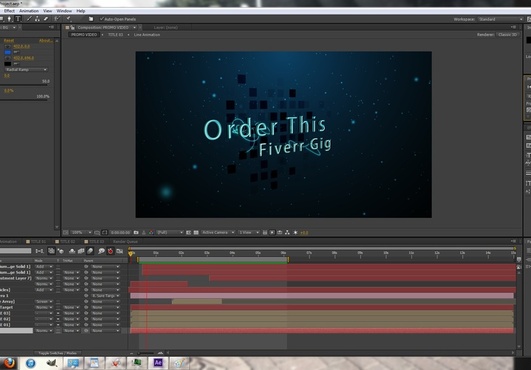Open the Graph Editor icon
This screenshot has width=531, height=370.
[x=120, y=251]
